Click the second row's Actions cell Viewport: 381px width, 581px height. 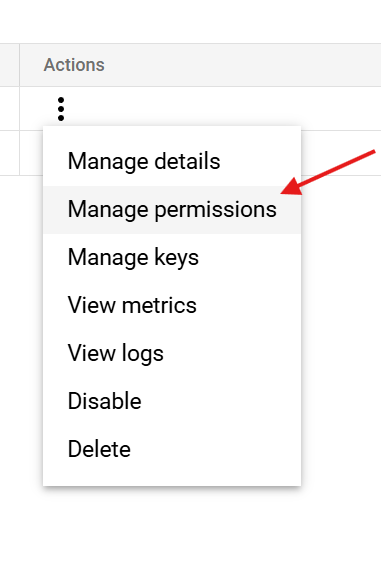coord(341,153)
